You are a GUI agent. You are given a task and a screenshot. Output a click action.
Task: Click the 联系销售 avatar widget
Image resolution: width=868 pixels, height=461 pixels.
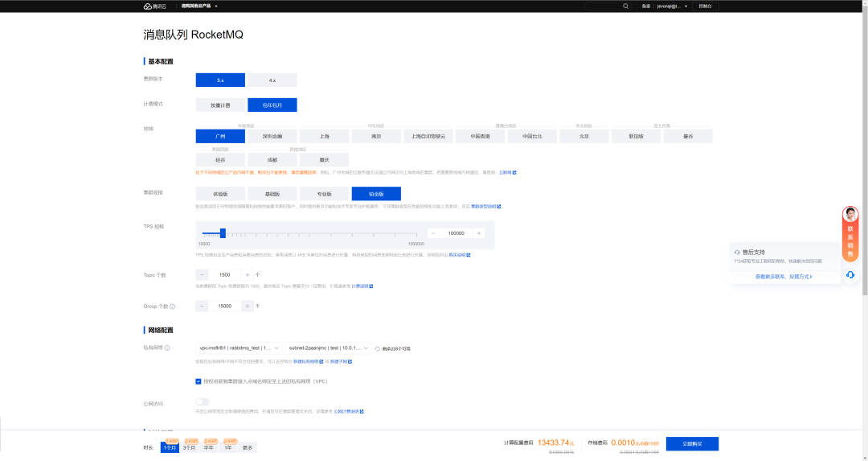click(x=850, y=233)
